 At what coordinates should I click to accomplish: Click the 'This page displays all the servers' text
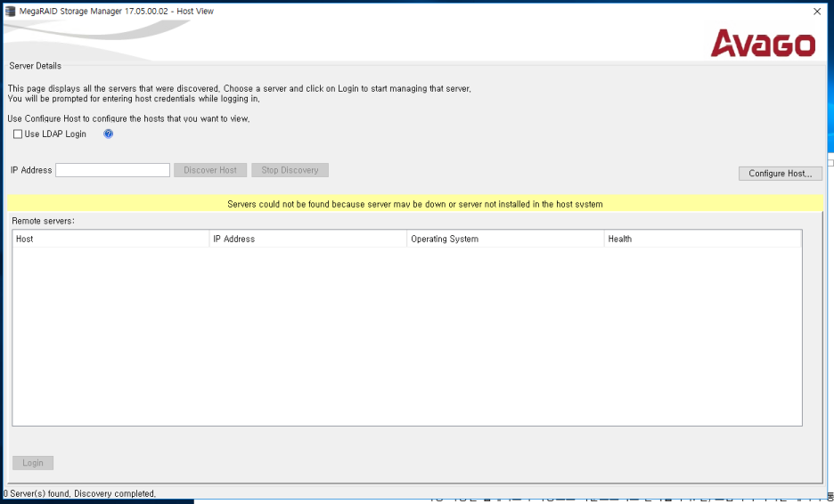click(x=240, y=89)
